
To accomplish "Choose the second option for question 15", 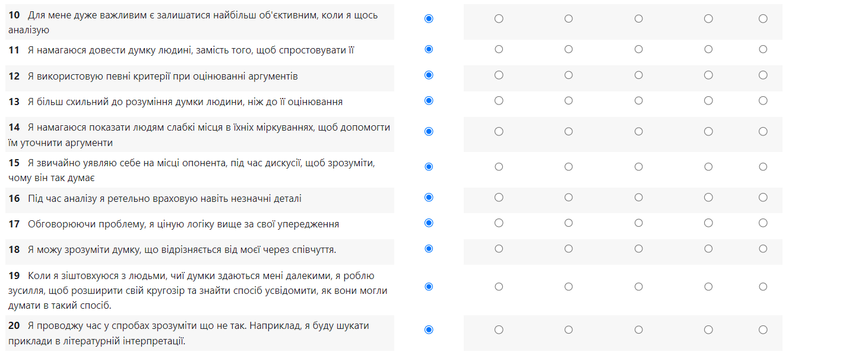I will 499,167.
